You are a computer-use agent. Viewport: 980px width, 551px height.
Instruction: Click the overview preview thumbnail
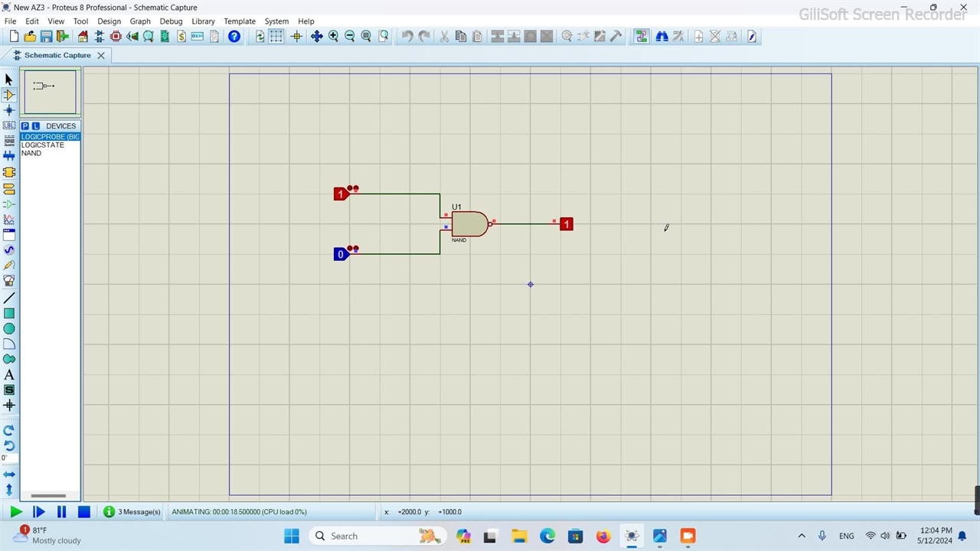(50, 92)
